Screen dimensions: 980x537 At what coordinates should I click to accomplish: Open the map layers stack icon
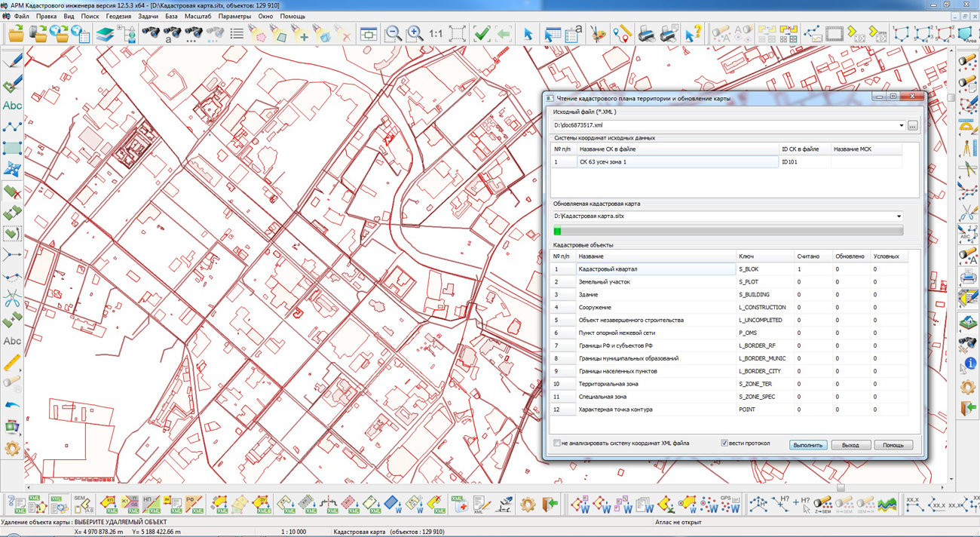point(105,34)
